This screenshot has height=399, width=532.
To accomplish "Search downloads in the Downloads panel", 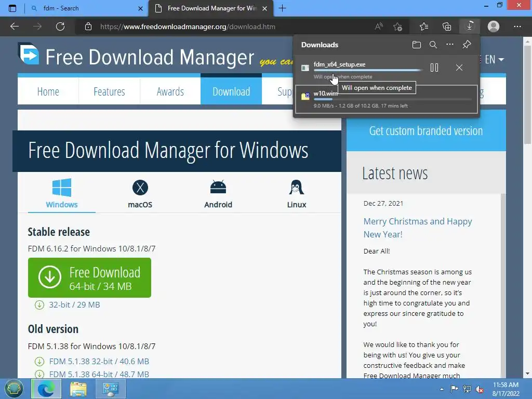I will click(x=433, y=45).
